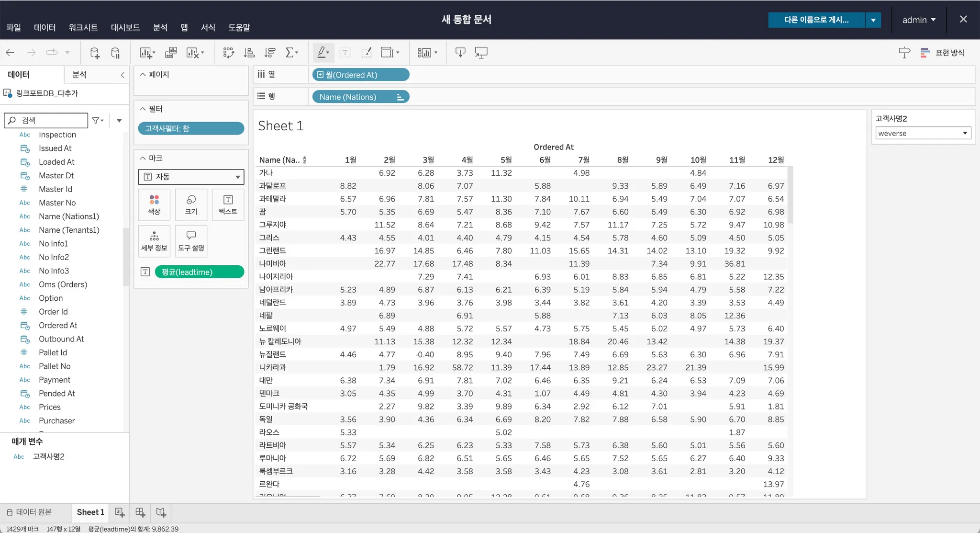Viewport: 980px width, 533px height.
Task: Click the presentation mode icon
Action: click(x=481, y=53)
